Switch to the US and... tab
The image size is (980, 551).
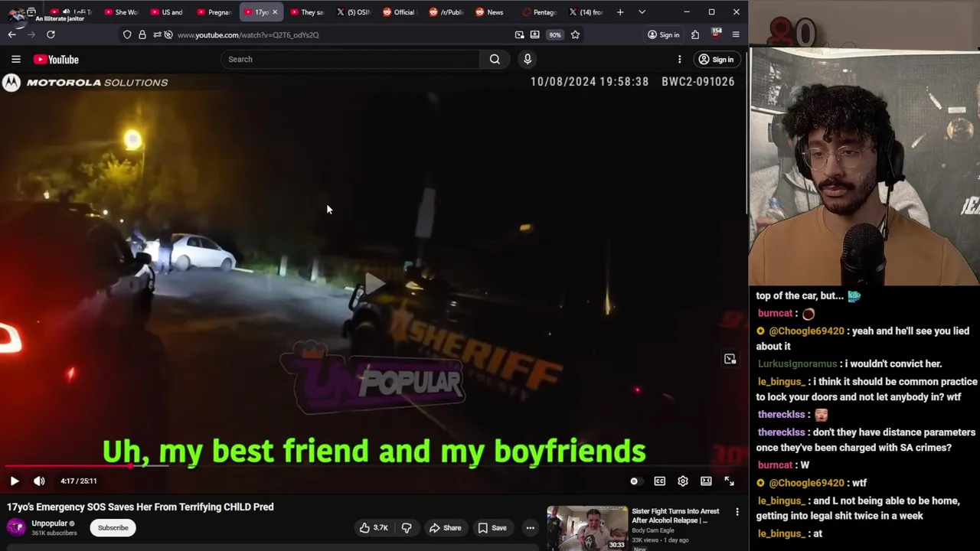coord(166,12)
